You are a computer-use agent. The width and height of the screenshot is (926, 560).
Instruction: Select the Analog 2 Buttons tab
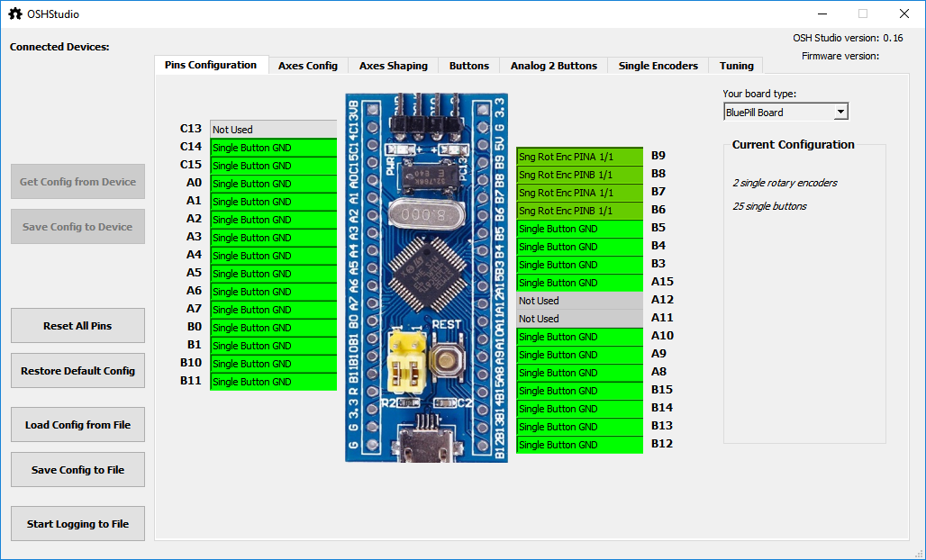point(553,66)
